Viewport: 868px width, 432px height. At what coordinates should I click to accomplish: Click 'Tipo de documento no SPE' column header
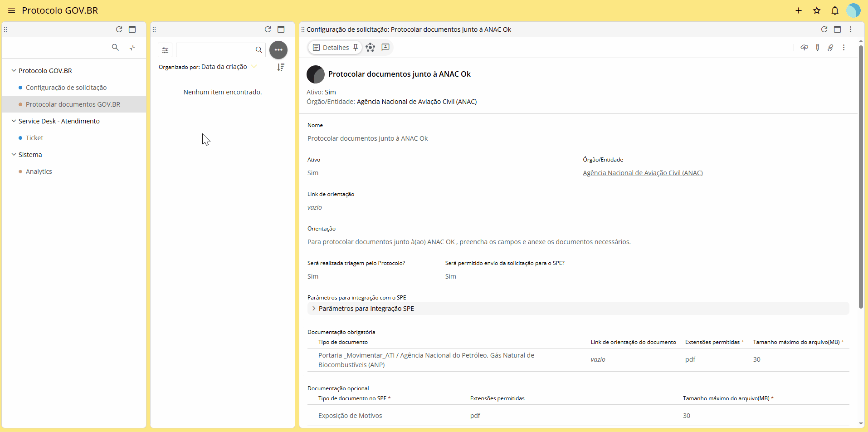pos(354,398)
